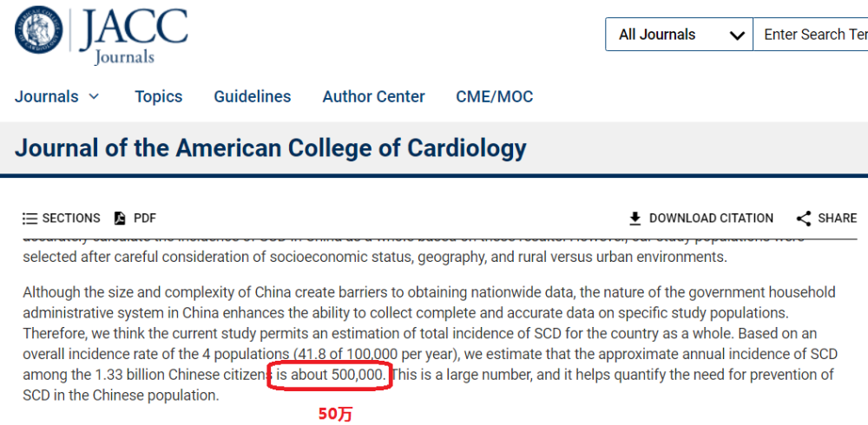Go to the Topics menu item
The height and width of the screenshot is (425, 868).
158,97
